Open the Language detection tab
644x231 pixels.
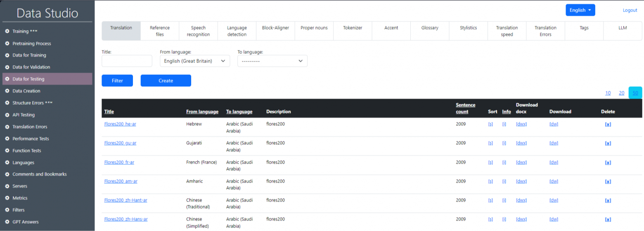[237, 31]
